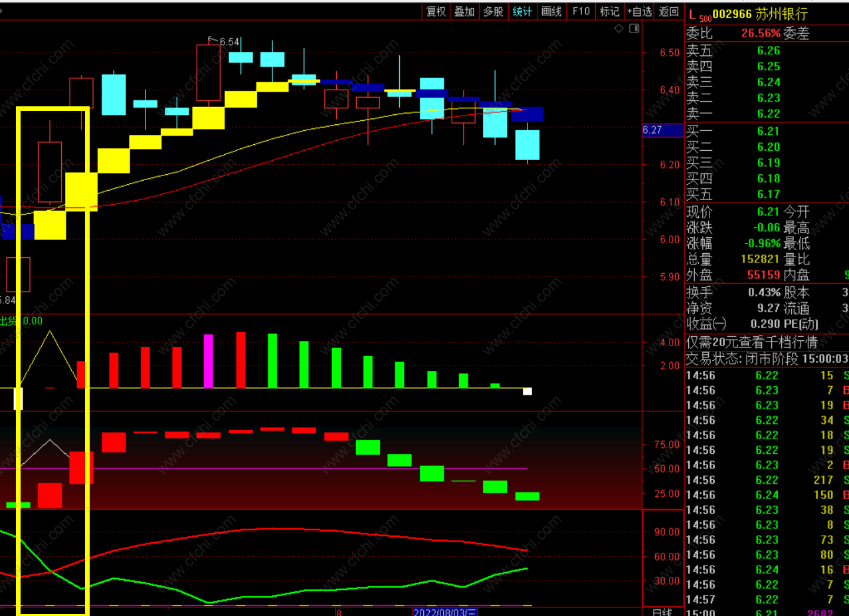Click the L level-2 icon before stock code
The image size is (849, 616).
coord(692,14)
